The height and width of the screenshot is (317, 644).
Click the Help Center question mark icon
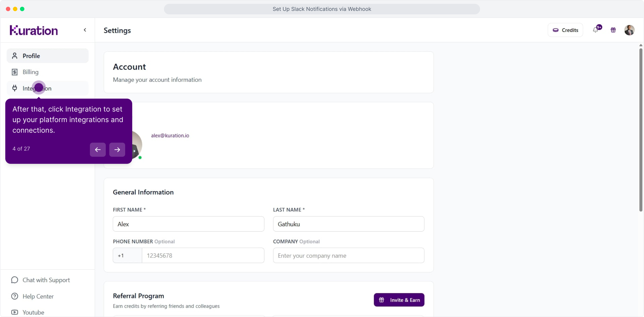tap(15, 296)
